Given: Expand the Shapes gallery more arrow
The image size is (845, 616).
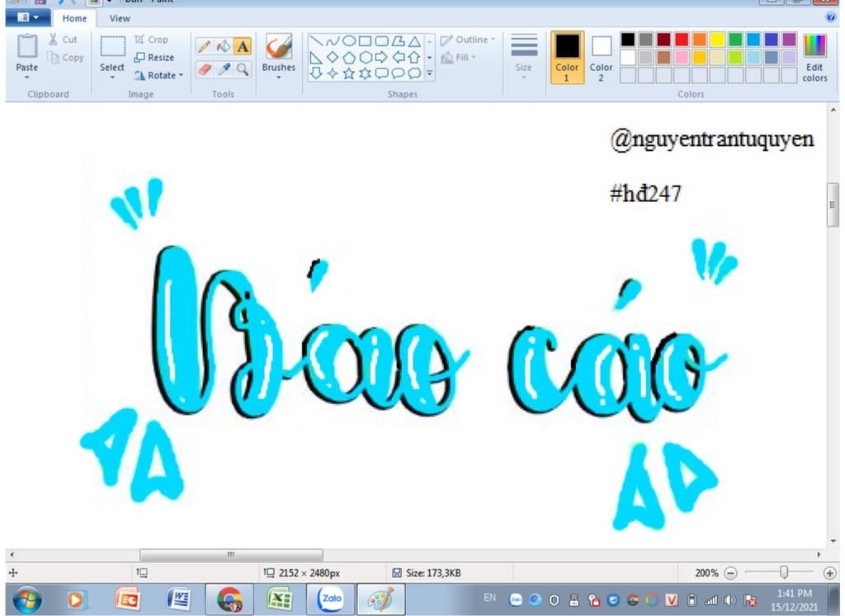Looking at the screenshot, I should pos(429,73).
